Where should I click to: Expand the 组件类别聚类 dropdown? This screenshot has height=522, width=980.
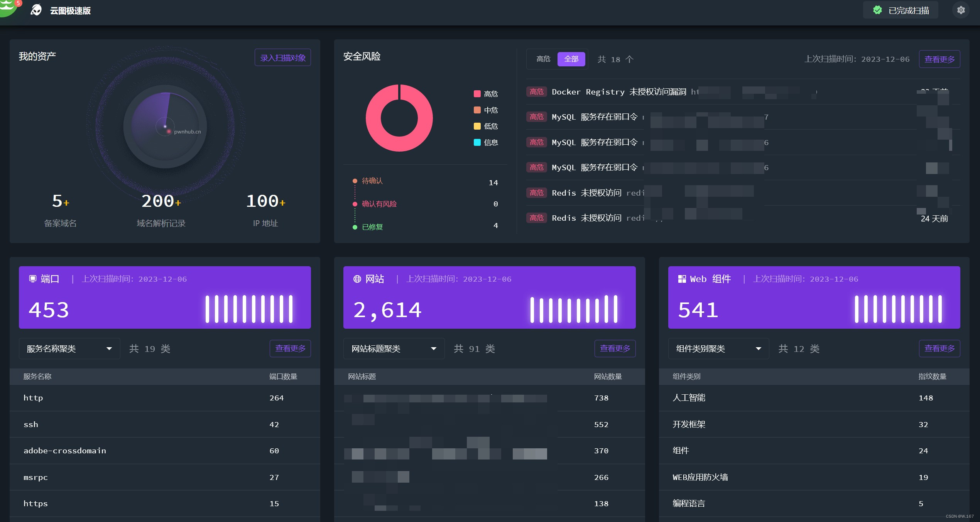click(718, 349)
